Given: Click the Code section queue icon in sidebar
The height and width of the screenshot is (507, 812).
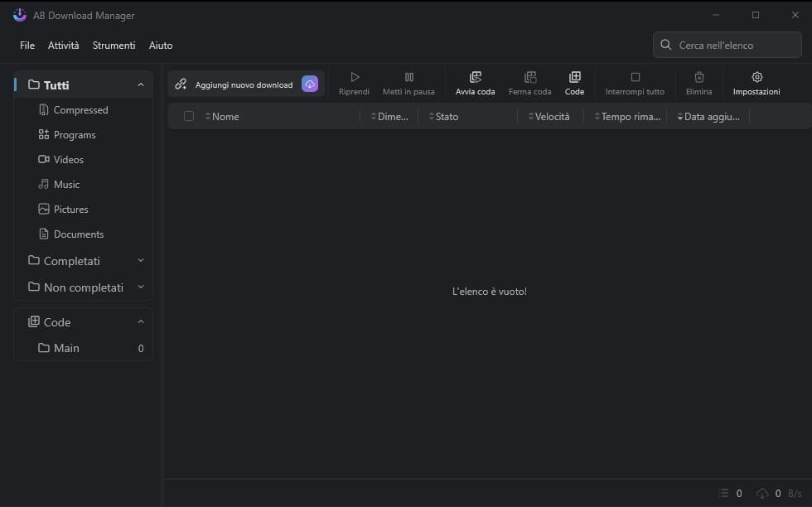Looking at the screenshot, I should [34, 321].
